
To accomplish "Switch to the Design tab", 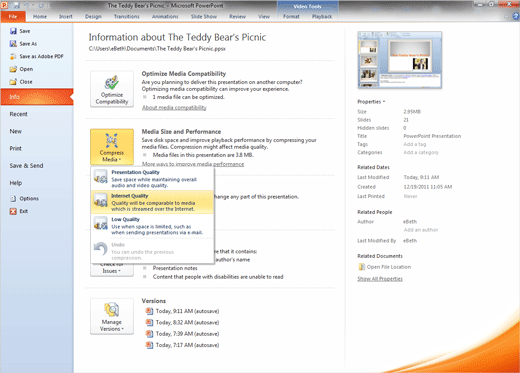I will tap(93, 16).
